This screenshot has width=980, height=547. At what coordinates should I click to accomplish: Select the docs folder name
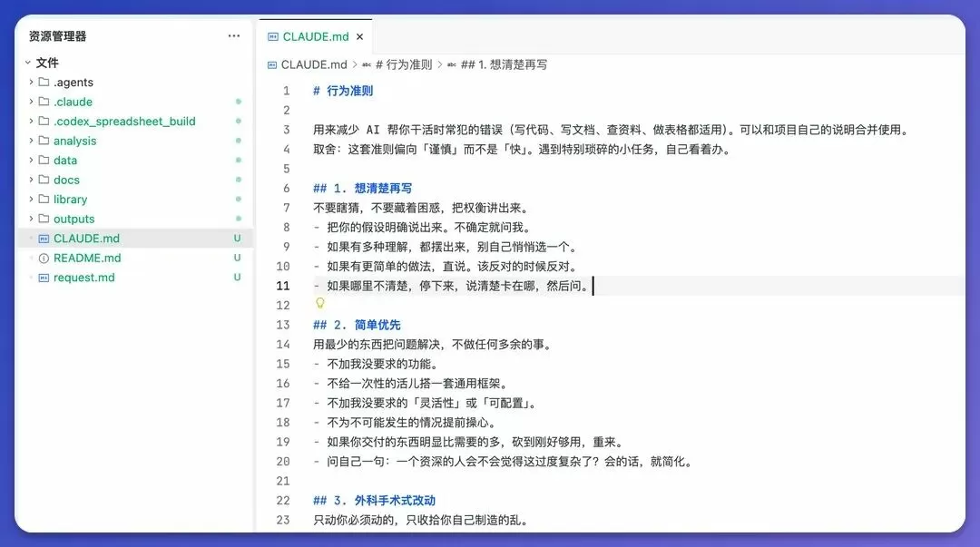tap(66, 180)
